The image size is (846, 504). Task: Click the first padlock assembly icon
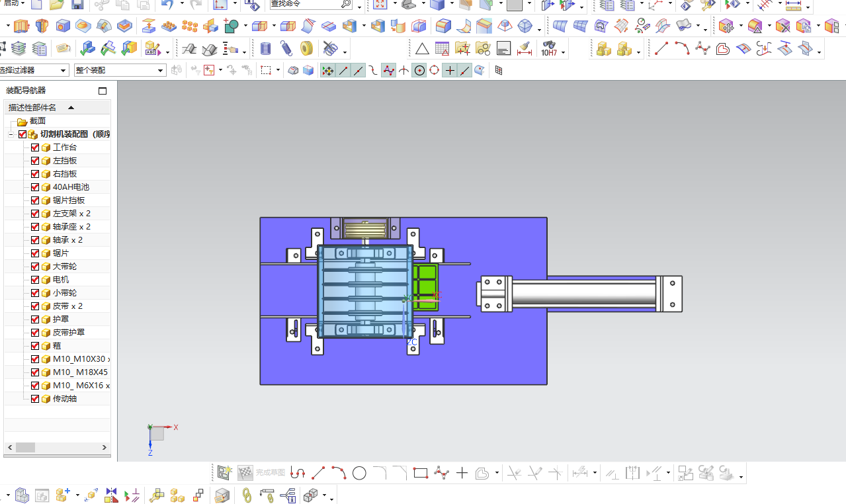[x=603, y=49]
